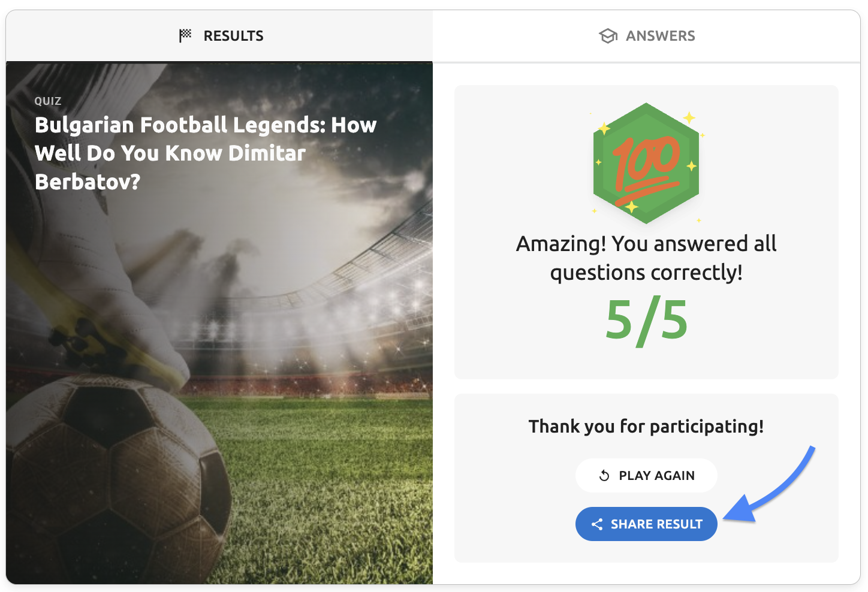
Task: Click the green 100 score badge
Action: point(646,163)
